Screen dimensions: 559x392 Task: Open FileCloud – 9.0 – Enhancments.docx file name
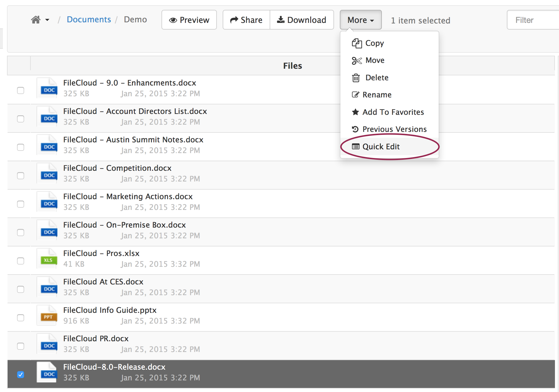130,83
